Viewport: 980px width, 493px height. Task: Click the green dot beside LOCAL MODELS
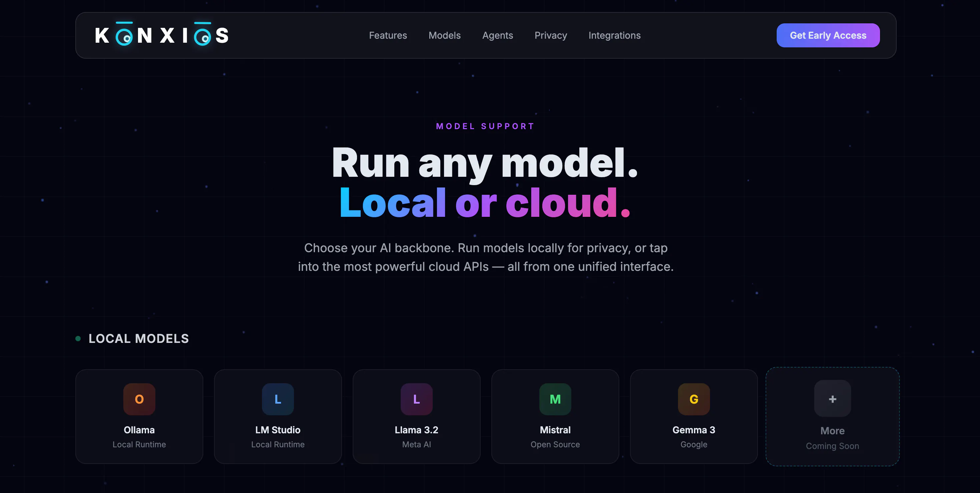[x=78, y=339]
